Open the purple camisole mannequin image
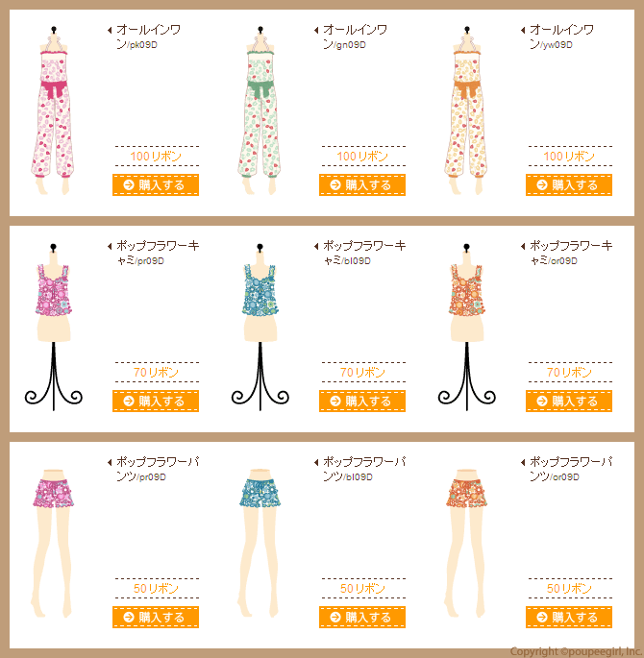This screenshot has width=644, height=658. (53, 327)
